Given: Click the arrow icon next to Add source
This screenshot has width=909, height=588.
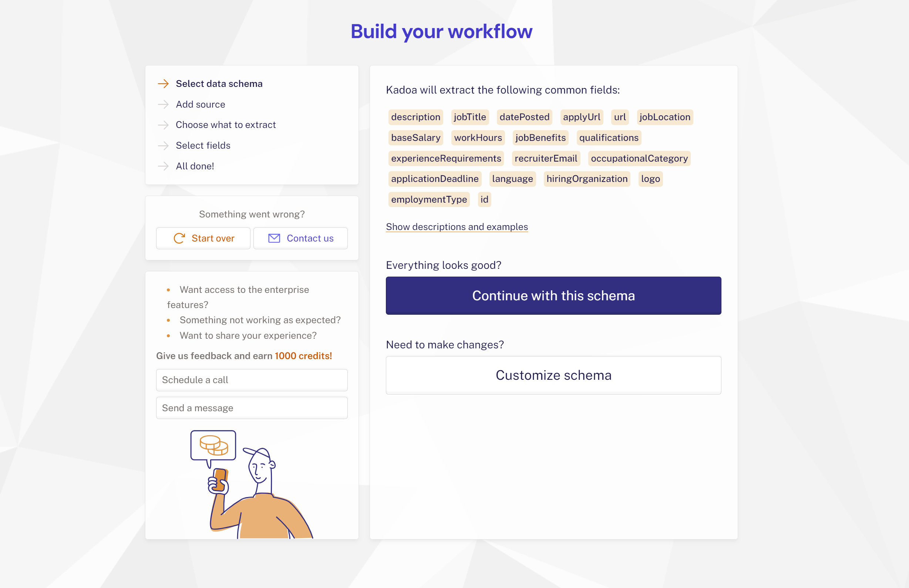Looking at the screenshot, I should click(x=164, y=104).
